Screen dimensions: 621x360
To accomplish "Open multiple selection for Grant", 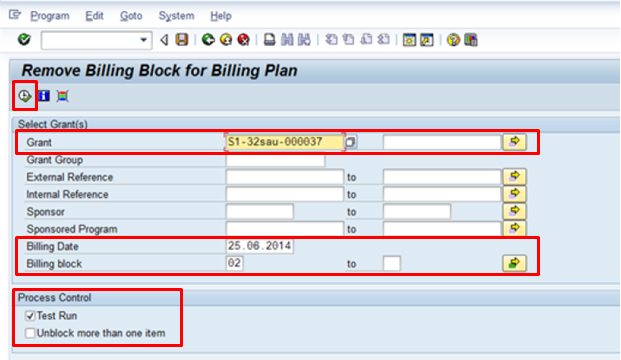I will (514, 142).
